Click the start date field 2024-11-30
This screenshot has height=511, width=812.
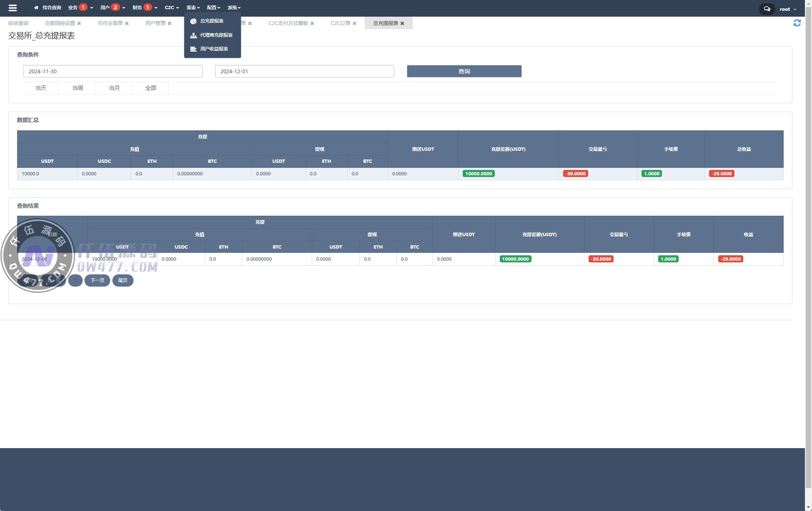click(113, 71)
